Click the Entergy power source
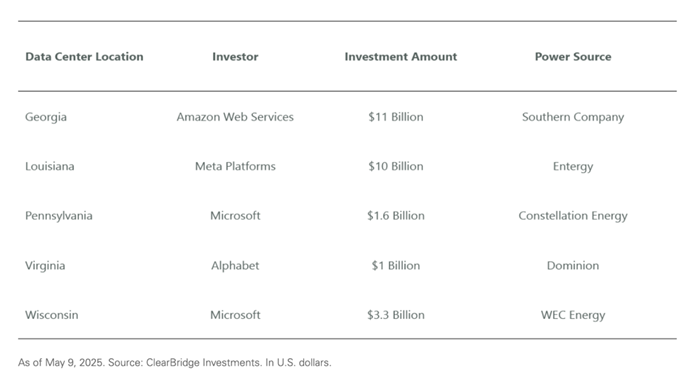Viewport: 694px width, 377px height. (573, 167)
